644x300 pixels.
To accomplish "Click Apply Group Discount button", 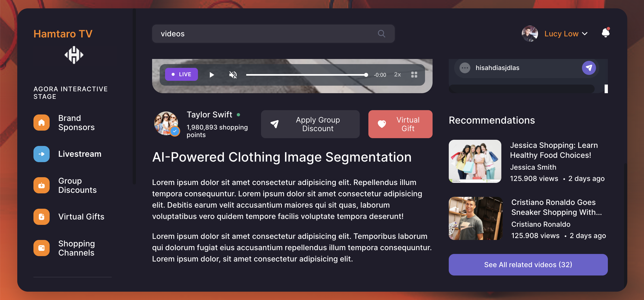I will 310,124.
